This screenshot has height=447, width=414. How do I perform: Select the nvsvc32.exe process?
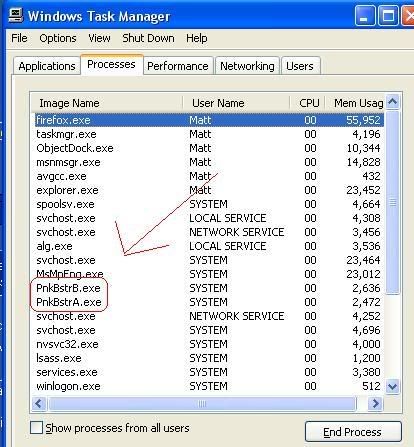209,344
